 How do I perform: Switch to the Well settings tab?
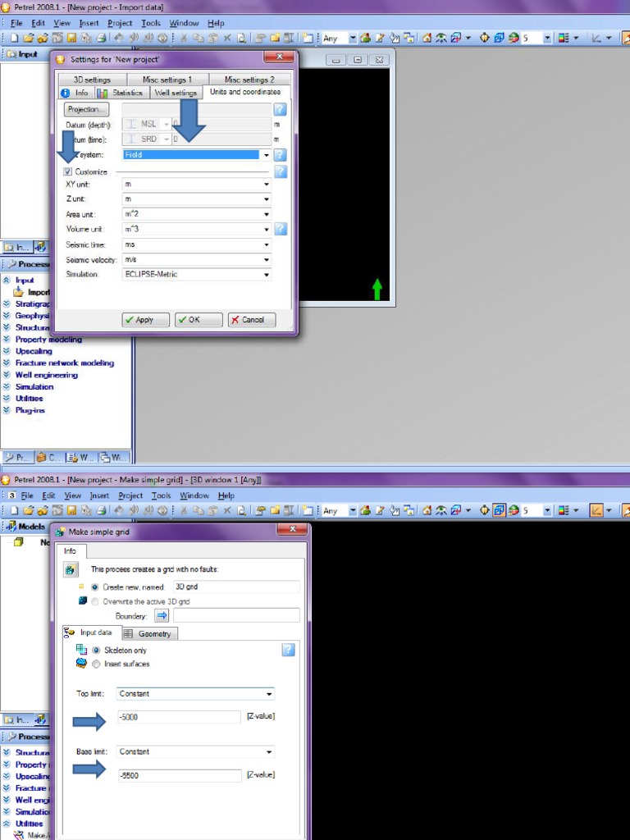(x=176, y=93)
